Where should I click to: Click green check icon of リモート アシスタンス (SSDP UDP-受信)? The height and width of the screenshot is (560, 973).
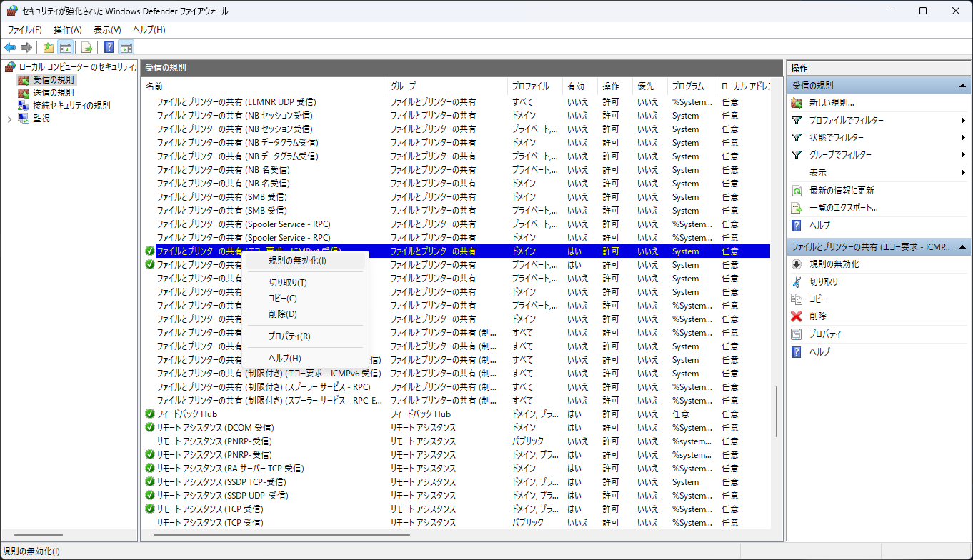pos(149,496)
